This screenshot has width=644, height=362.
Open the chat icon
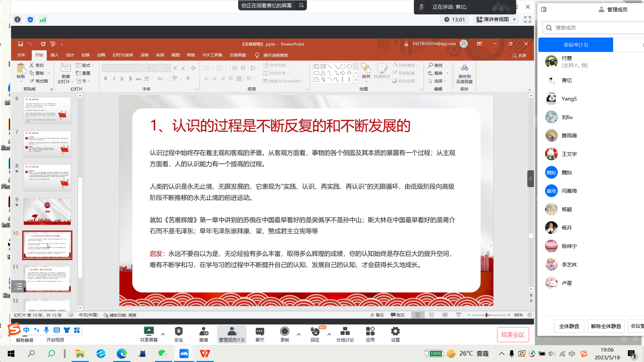pos(260,331)
